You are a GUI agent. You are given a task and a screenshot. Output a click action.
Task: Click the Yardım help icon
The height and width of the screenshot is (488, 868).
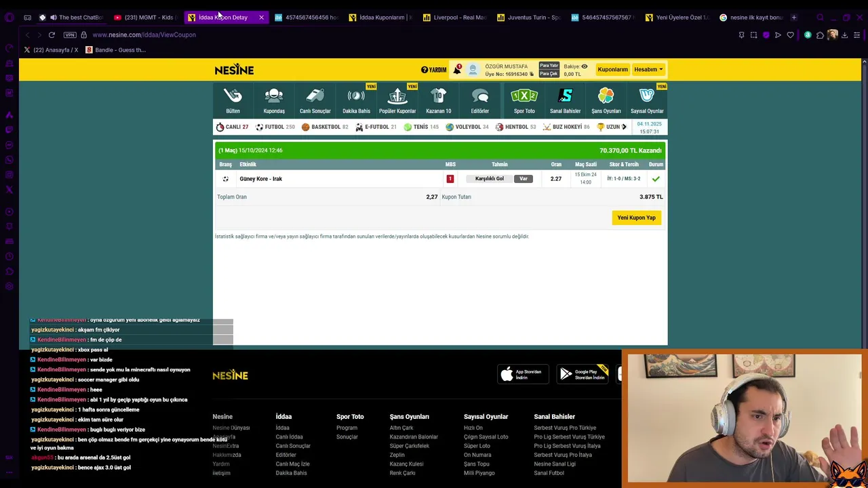click(433, 70)
